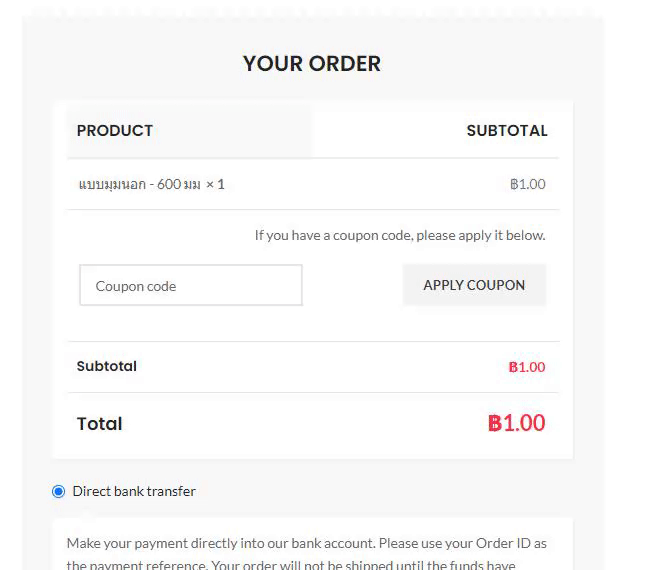Screen dimensions: 660x570
Task: Click the × 1 product quantity
Action: tap(215, 185)
